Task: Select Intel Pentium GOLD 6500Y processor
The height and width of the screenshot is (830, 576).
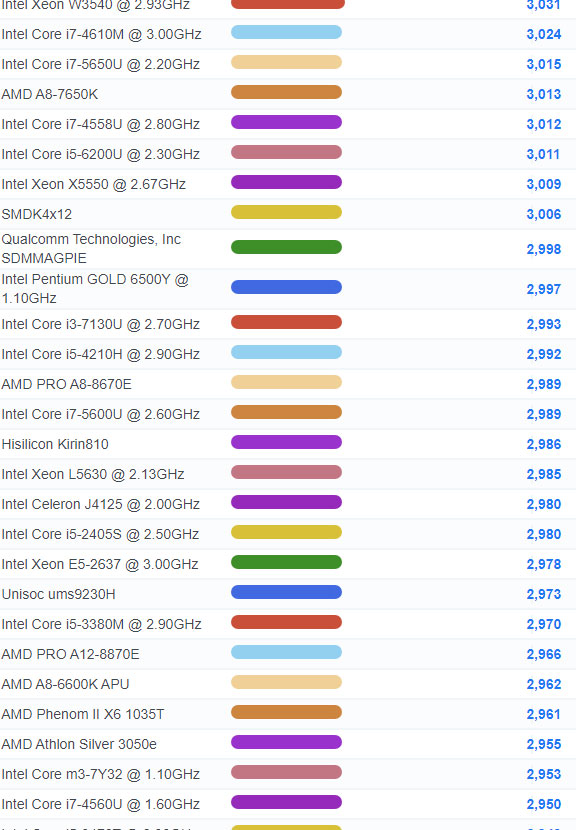Action: click(95, 289)
